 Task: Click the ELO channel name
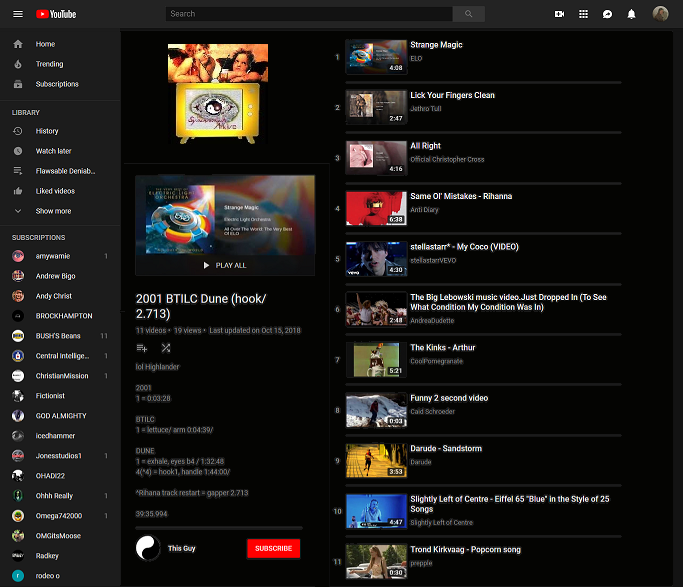click(x=416, y=58)
